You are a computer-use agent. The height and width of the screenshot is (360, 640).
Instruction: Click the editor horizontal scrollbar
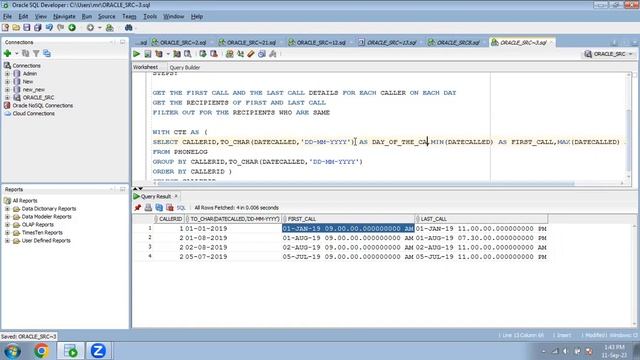coord(366,183)
